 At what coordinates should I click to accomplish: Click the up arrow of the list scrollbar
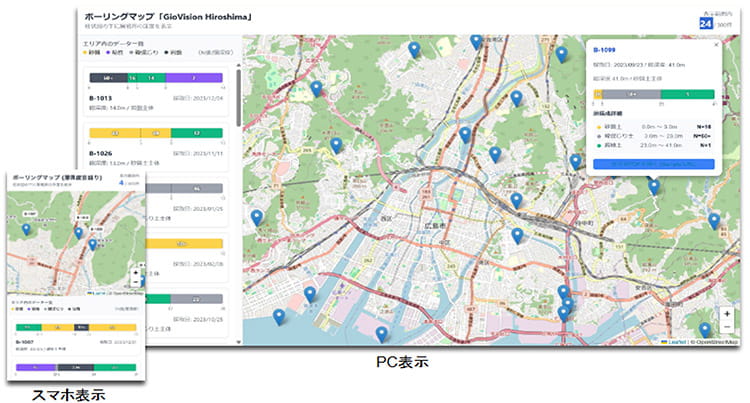[239, 65]
